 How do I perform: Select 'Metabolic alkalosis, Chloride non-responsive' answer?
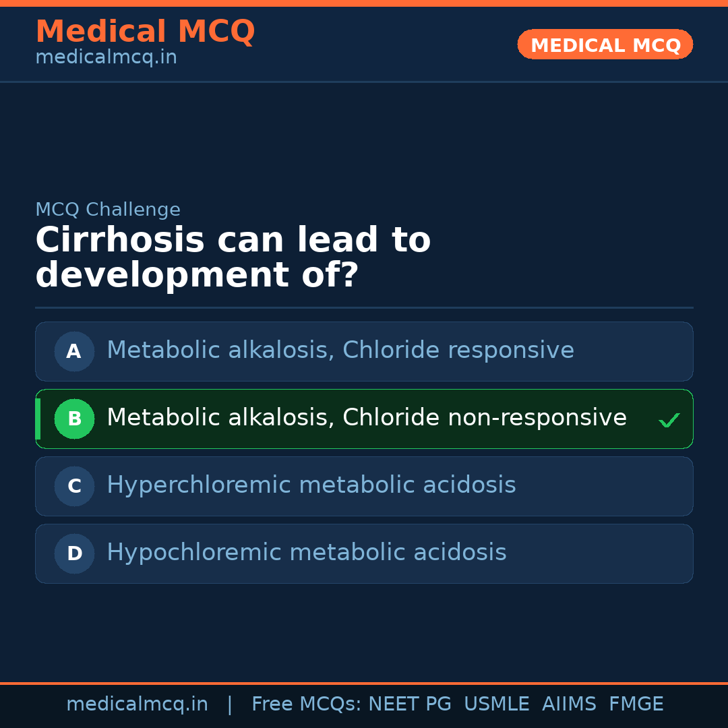367,418
